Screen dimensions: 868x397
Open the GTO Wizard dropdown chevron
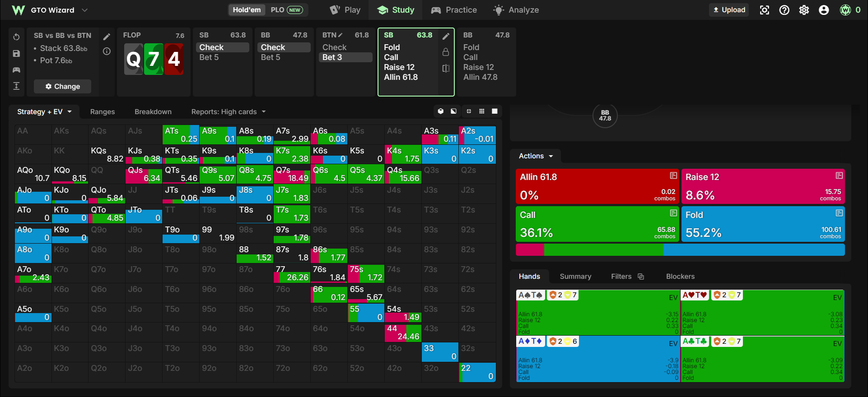click(84, 10)
